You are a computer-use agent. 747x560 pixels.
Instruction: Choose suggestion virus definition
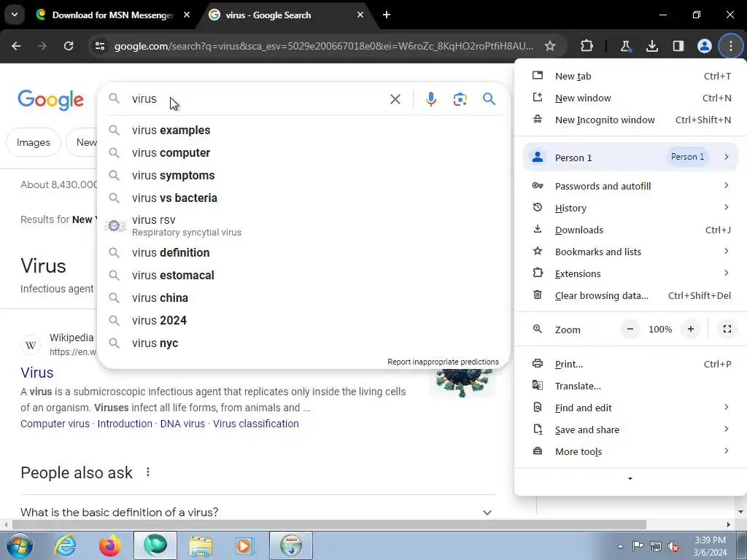coord(303,252)
